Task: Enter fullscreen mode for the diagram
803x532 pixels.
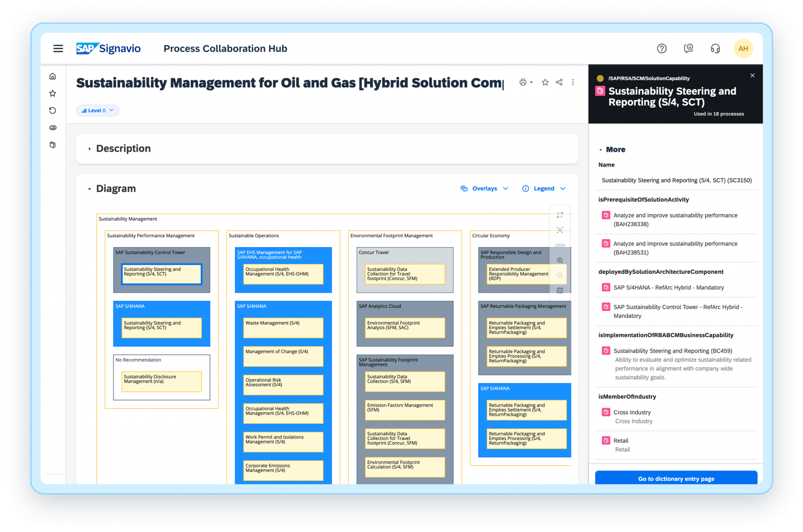Action: pyautogui.click(x=560, y=214)
